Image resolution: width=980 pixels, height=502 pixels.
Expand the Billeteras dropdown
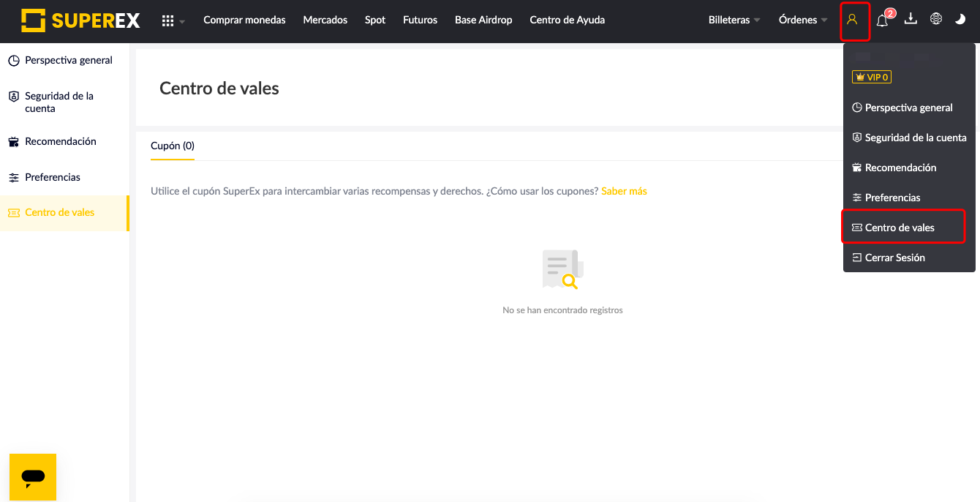pos(734,20)
